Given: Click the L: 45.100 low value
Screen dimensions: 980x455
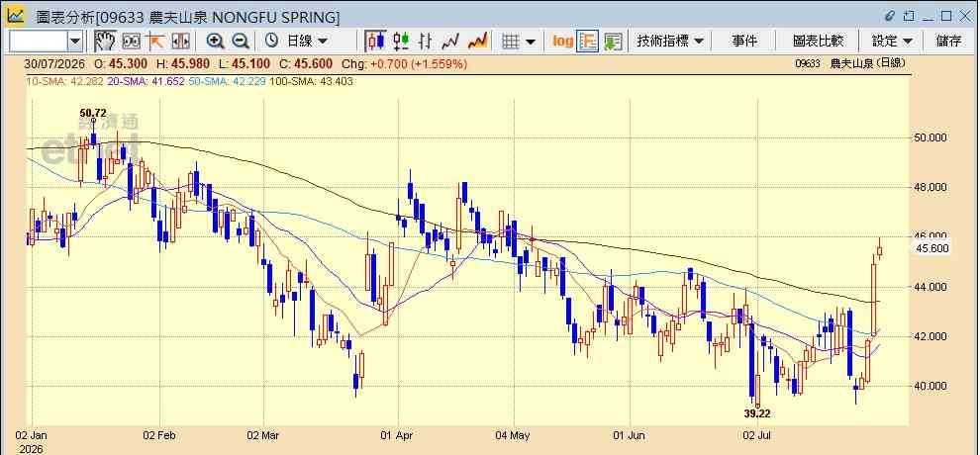Looking at the screenshot, I should coord(245,63).
